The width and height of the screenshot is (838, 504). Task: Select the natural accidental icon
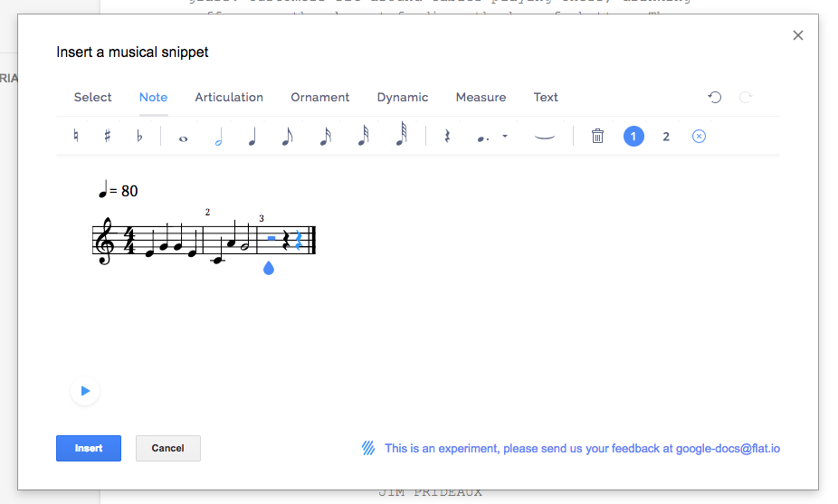point(76,137)
